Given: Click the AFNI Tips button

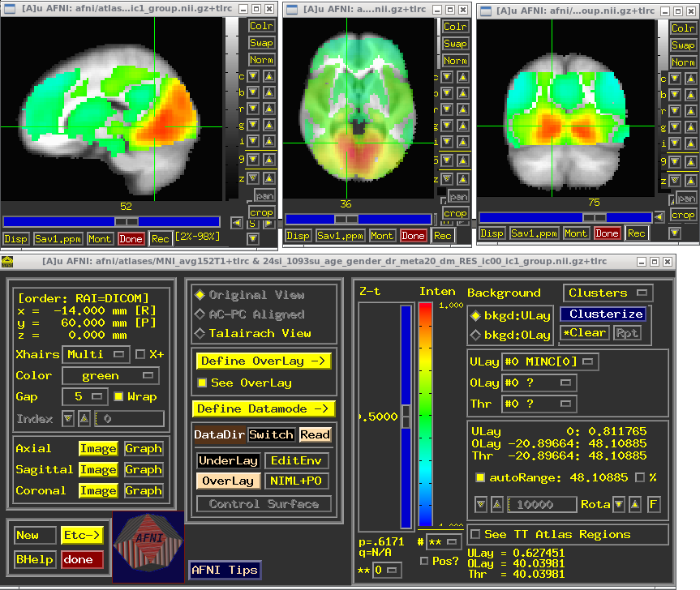Looking at the screenshot, I should click(225, 570).
